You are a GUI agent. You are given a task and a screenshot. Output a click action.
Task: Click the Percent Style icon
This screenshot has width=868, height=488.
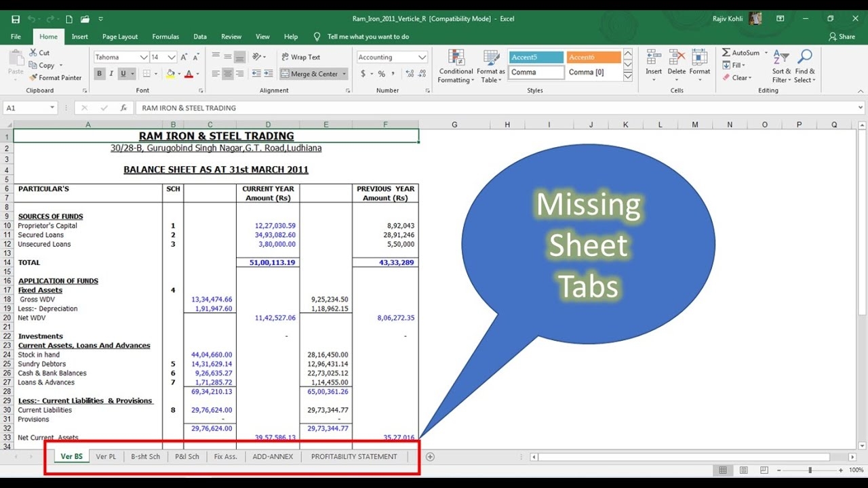tap(382, 74)
